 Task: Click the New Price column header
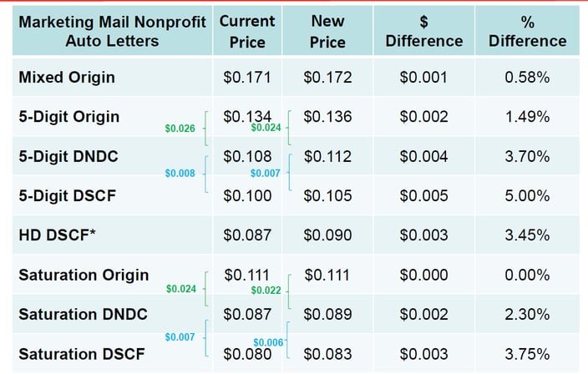pyautogui.click(x=327, y=30)
